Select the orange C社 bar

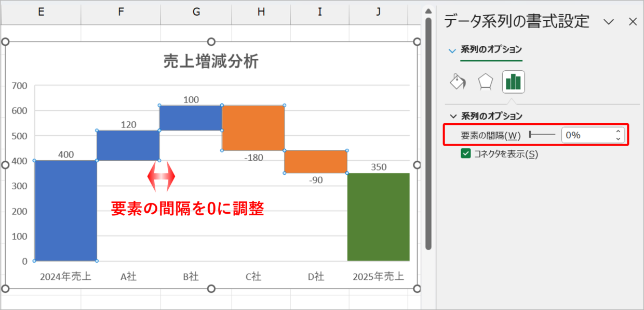[253, 127]
